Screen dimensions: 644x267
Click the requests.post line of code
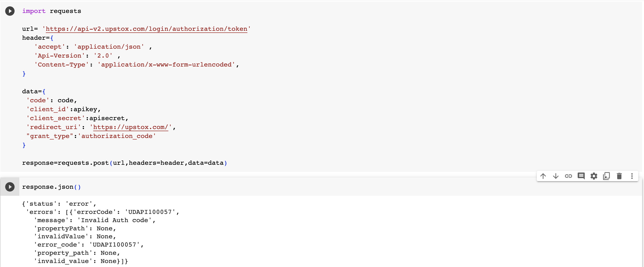[x=124, y=163]
